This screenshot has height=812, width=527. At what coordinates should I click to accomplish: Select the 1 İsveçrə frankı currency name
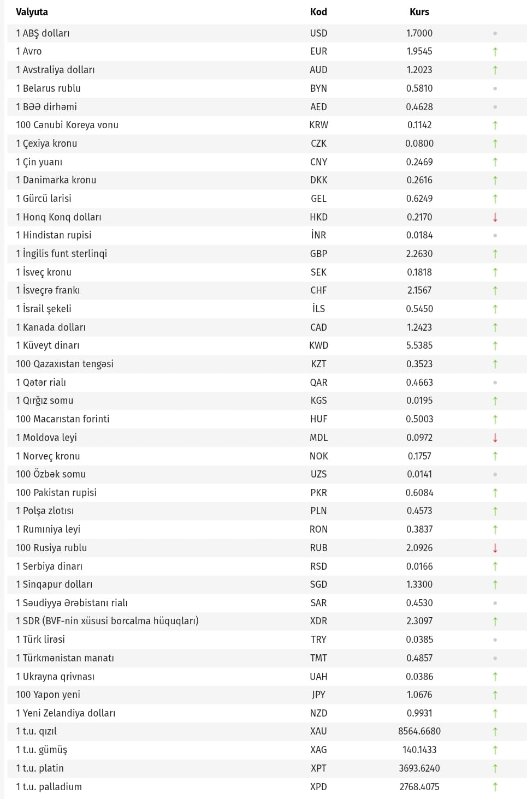48,290
